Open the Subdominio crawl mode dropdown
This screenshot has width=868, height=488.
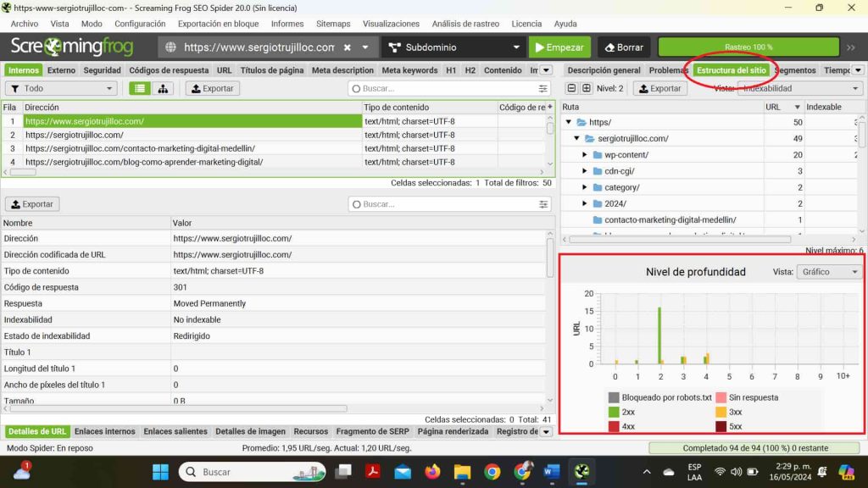pyautogui.click(x=453, y=47)
